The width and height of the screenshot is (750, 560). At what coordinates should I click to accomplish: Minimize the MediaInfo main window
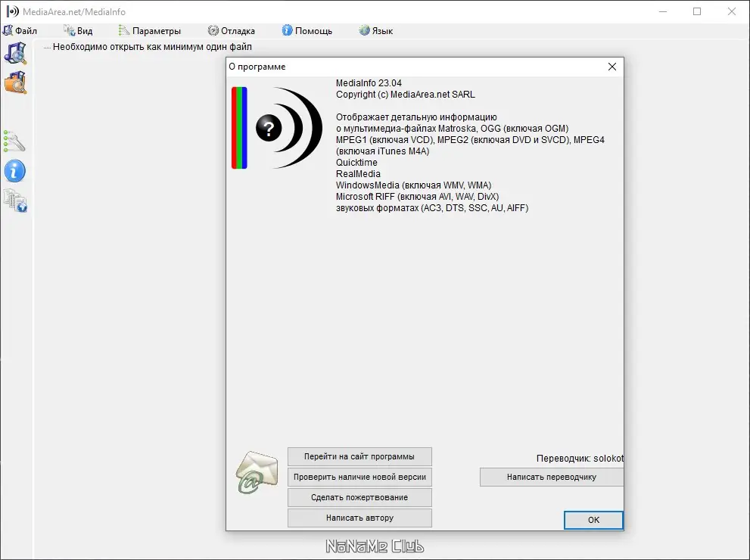click(663, 11)
